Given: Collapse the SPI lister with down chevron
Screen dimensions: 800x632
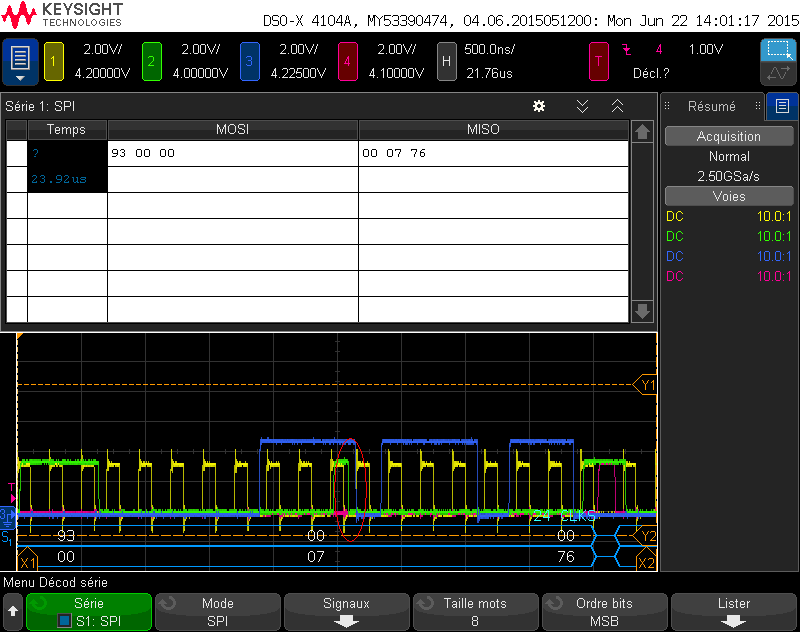Looking at the screenshot, I should coord(582,106).
